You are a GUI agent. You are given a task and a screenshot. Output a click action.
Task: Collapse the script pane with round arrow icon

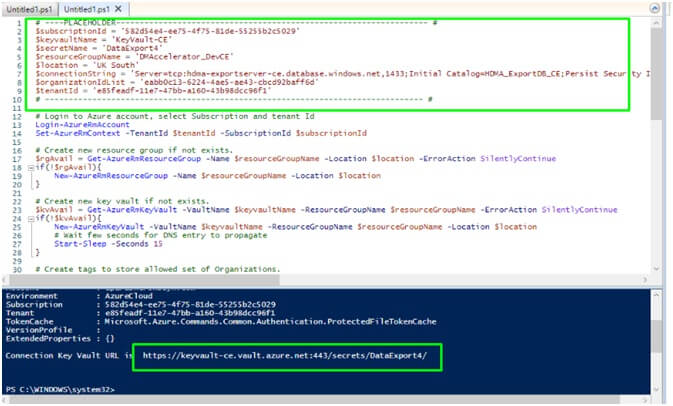(654, 8)
